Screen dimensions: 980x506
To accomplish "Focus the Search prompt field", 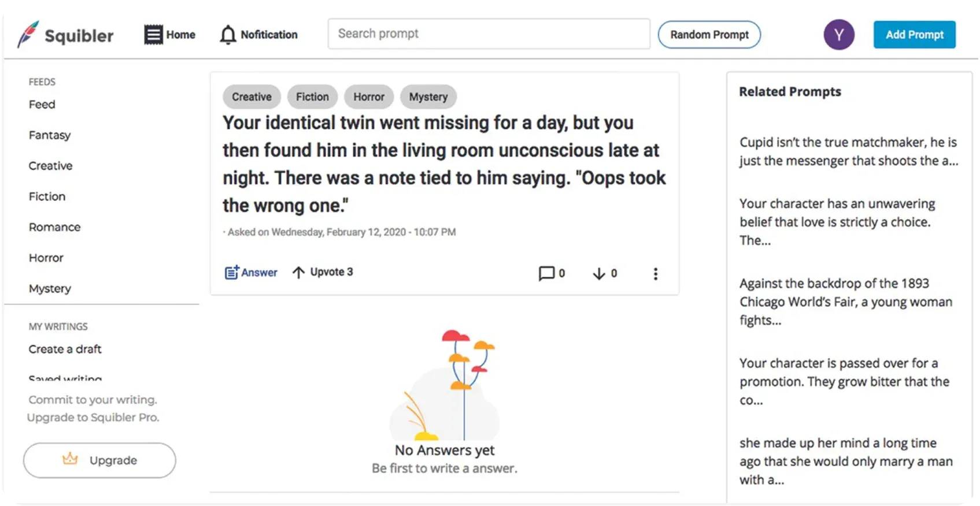I will pos(489,34).
